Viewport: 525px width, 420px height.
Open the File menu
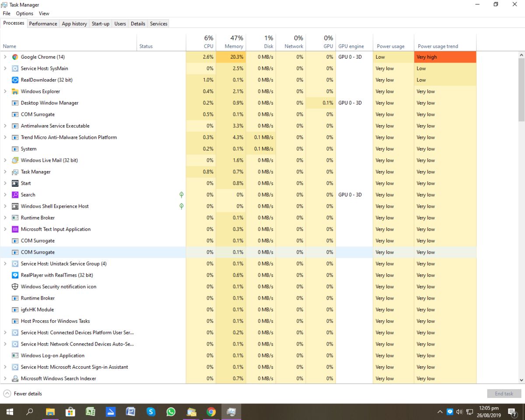[7, 14]
